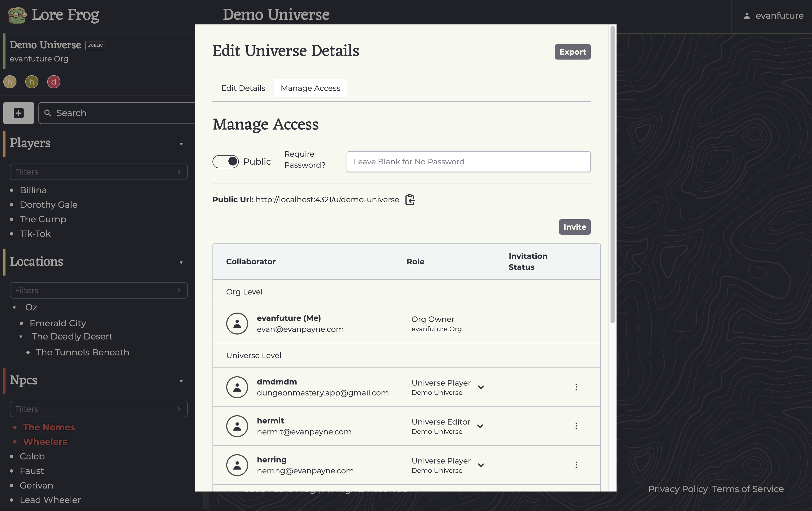The height and width of the screenshot is (511, 812).
Task: Copy the public URL with clipboard icon
Action: [x=410, y=200]
